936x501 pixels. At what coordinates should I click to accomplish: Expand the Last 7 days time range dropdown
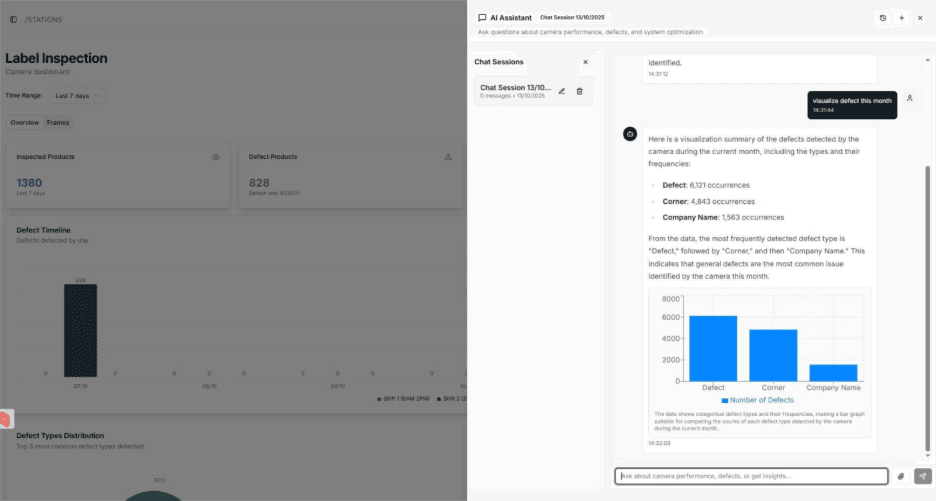click(x=78, y=96)
